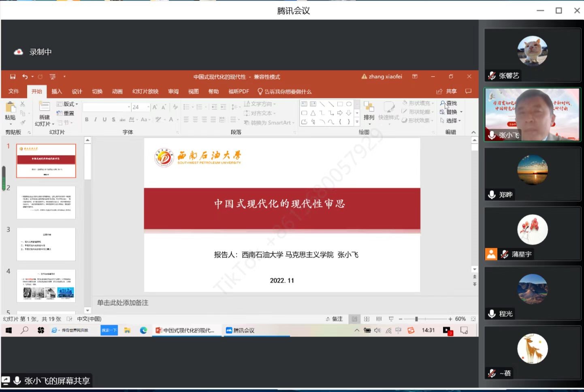Viewport: 584px width, 392px height.
Task: Click the Find (查找) magnifier icon
Action: point(443,103)
